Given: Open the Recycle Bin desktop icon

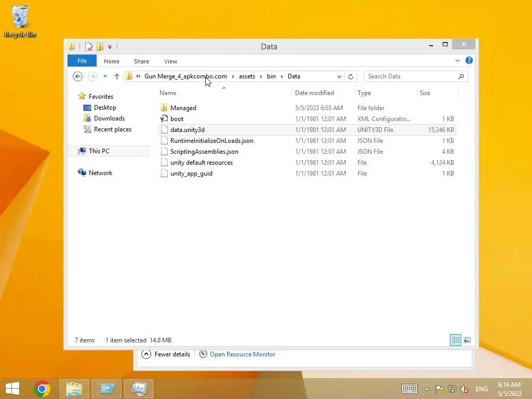Looking at the screenshot, I should [20, 21].
